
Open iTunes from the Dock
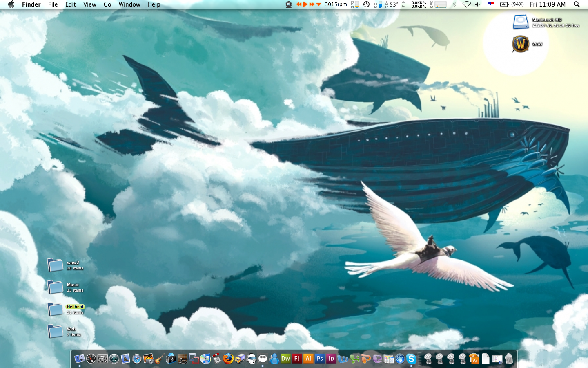(x=205, y=359)
